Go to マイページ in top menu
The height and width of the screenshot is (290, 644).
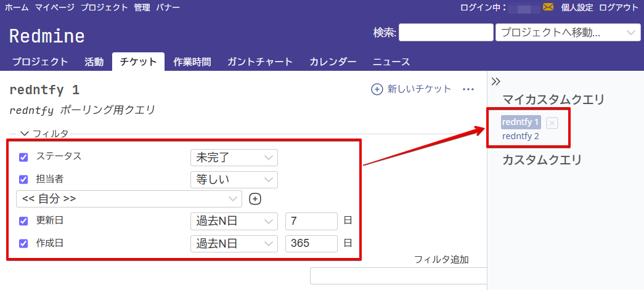[55, 7]
